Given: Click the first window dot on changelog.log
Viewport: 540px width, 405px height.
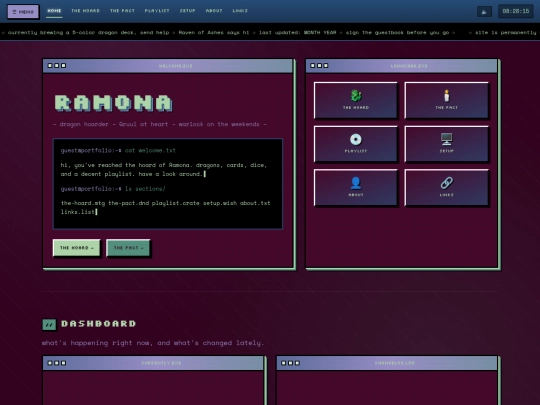Looking at the screenshot, I should pos(284,363).
